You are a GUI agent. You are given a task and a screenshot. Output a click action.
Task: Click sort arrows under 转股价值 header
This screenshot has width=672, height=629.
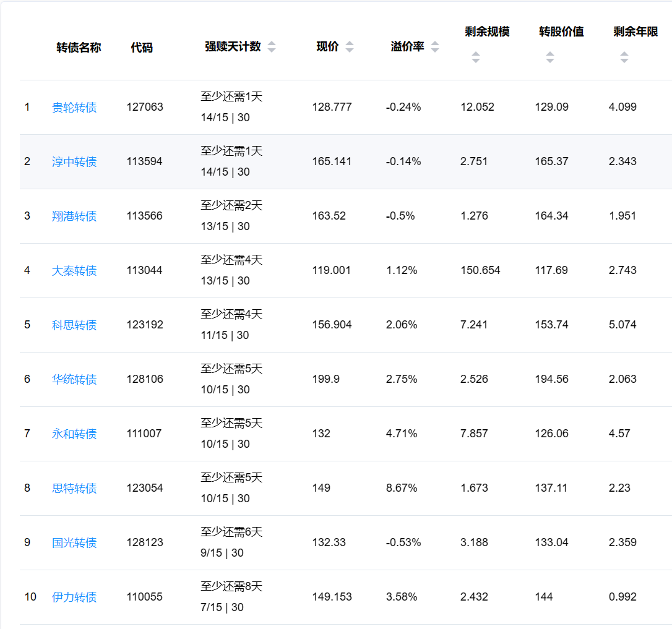pyautogui.click(x=549, y=58)
